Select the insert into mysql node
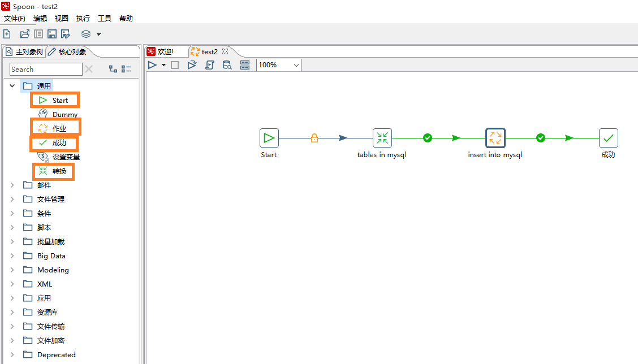 click(x=495, y=138)
